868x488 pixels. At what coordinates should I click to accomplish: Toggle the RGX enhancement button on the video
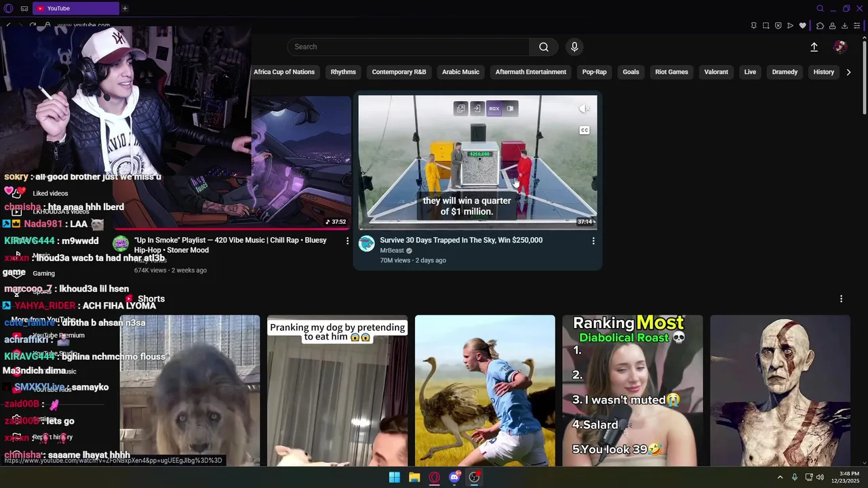pyautogui.click(x=494, y=108)
